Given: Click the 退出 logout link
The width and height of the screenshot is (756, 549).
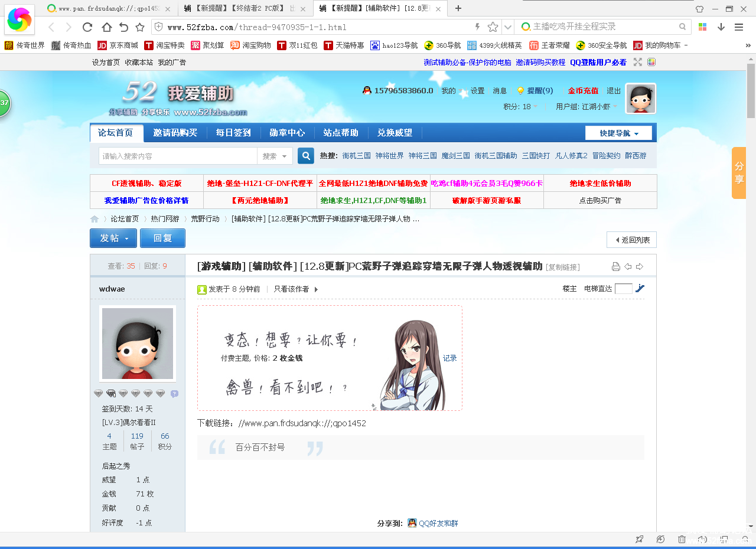Looking at the screenshot, I should (614, 91).
